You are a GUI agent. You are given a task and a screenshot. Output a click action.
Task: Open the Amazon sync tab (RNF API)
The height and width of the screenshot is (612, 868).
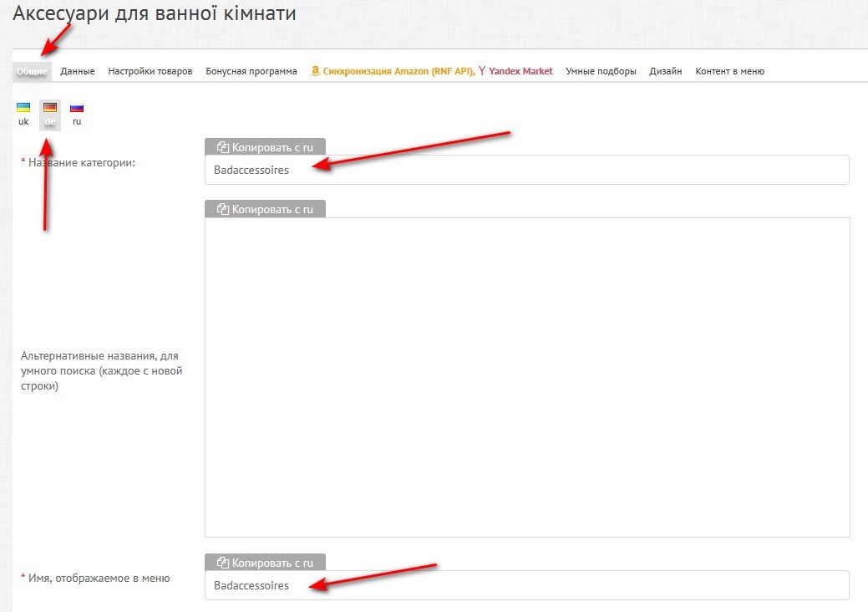pos(392,71)
